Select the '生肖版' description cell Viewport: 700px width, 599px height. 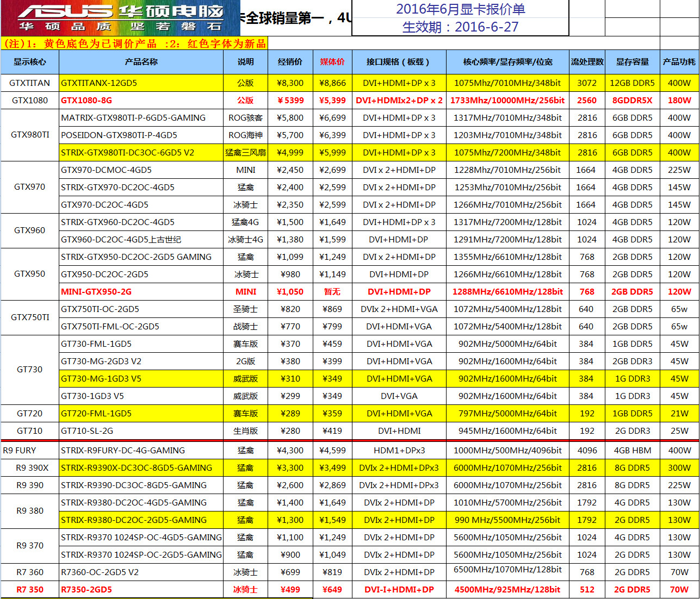(x=246, y=431)
